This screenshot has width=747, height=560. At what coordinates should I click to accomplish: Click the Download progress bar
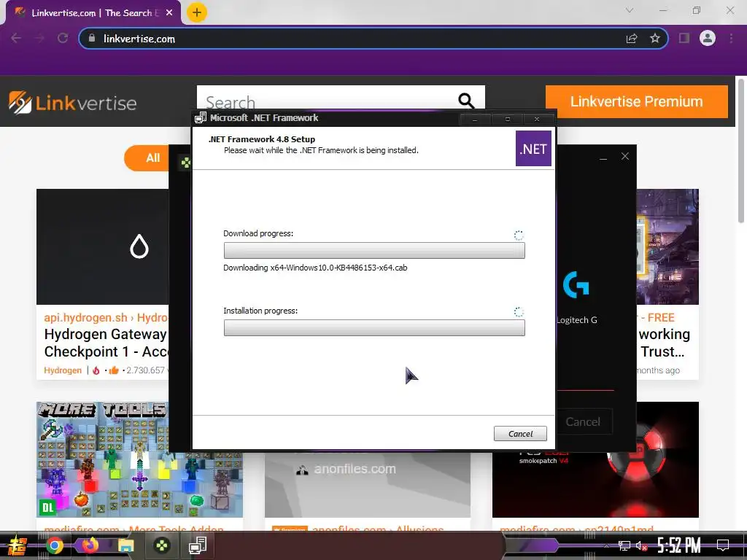click(x=374, y=251)
